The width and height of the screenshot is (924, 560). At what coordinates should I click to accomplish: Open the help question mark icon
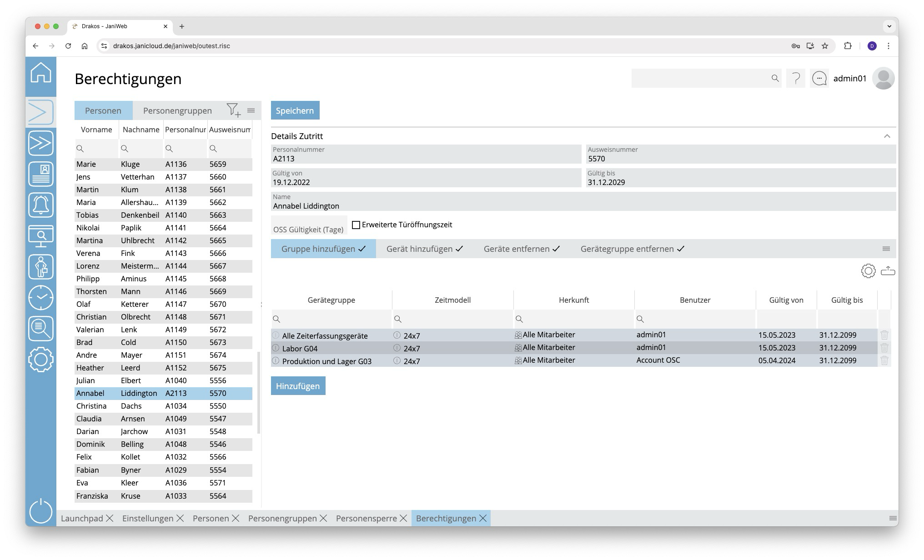click(796, 79)
